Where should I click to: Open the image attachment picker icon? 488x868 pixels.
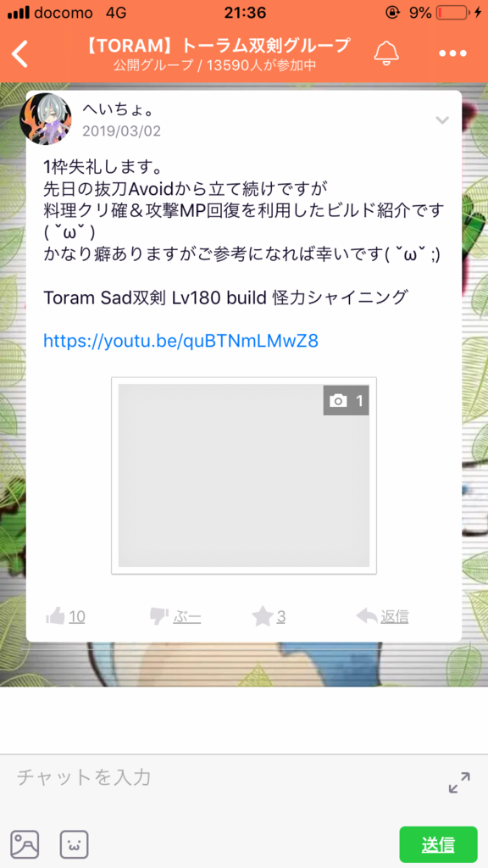25,845
